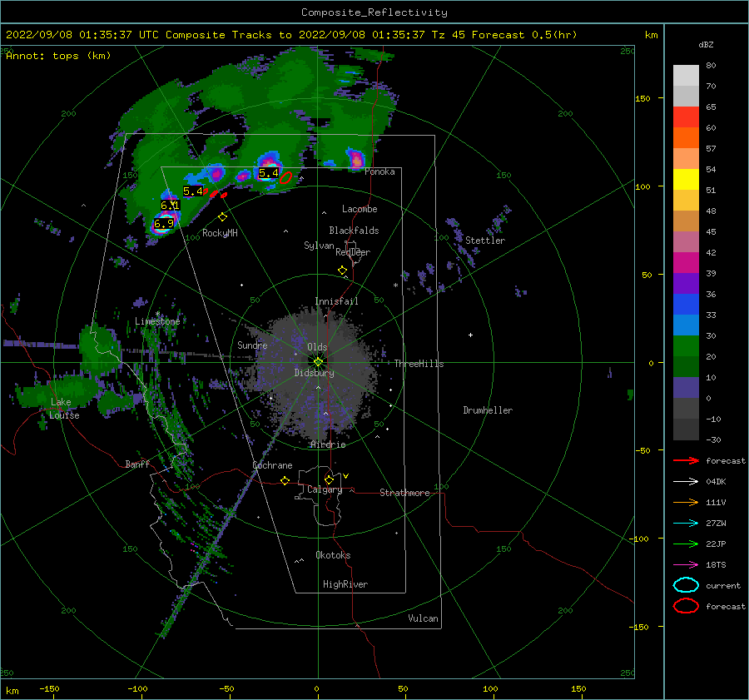Viewport: 749px width, 700px height.
Task: Click the ThreeHills label
Action: coord(419,364)
